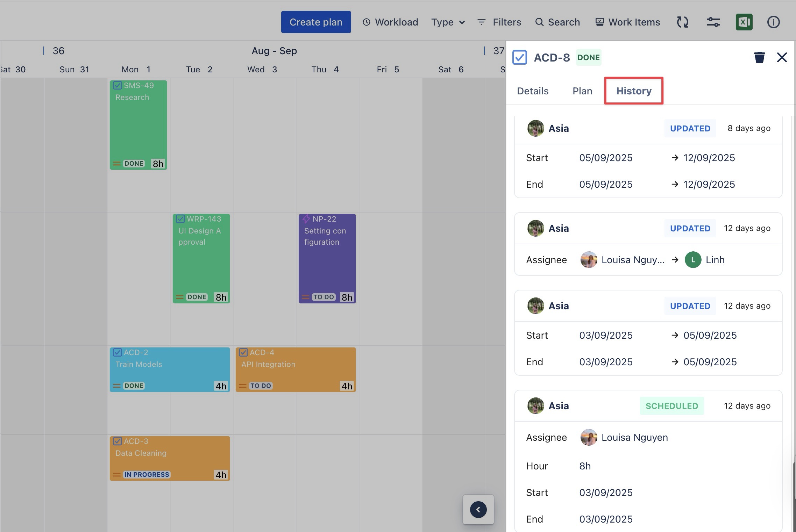Click the Create plan button
The width and height of the screenshot is (796, 532).
(316, 22)
